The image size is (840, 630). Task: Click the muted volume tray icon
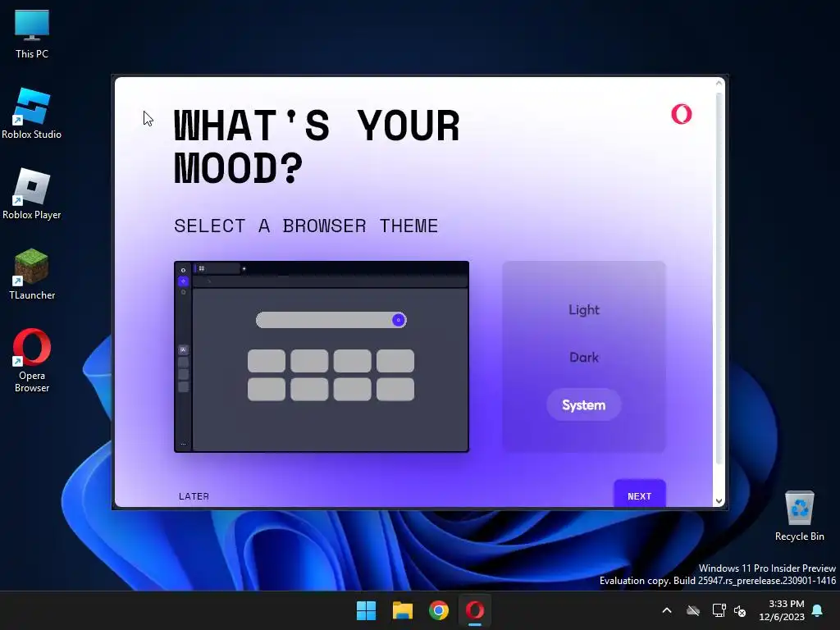pyautogui.click(x=740, y=610)
